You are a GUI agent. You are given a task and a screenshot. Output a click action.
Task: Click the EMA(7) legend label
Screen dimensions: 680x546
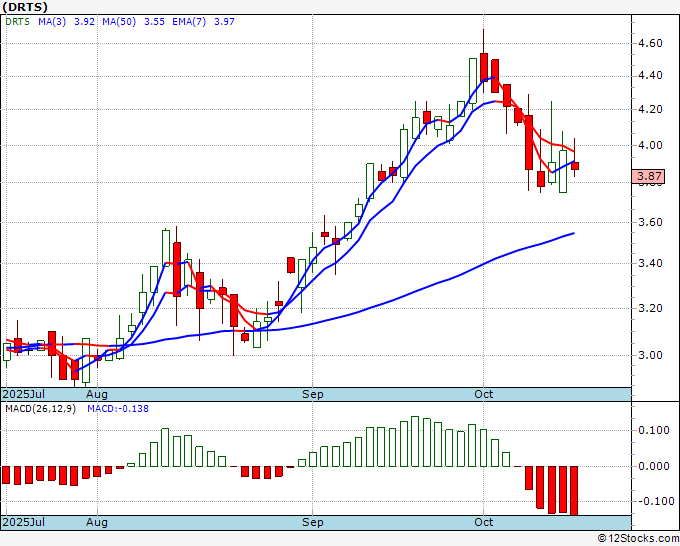point(189,22)
